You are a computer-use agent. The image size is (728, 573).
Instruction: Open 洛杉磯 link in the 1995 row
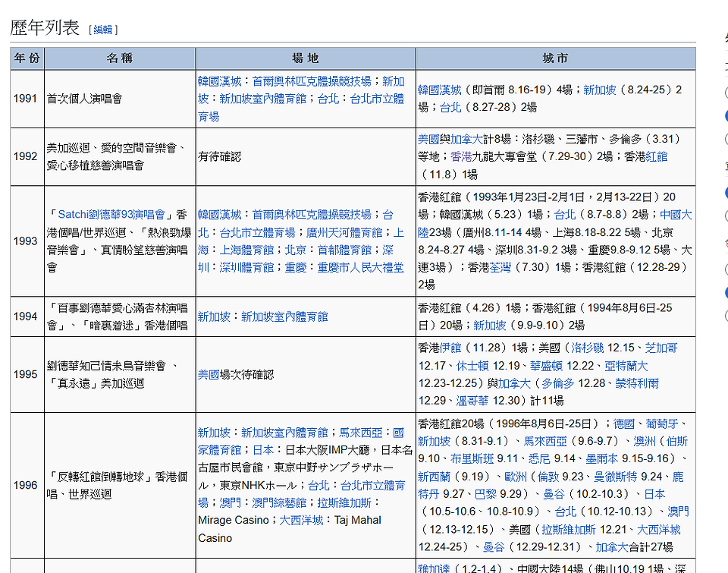point(587,348)
